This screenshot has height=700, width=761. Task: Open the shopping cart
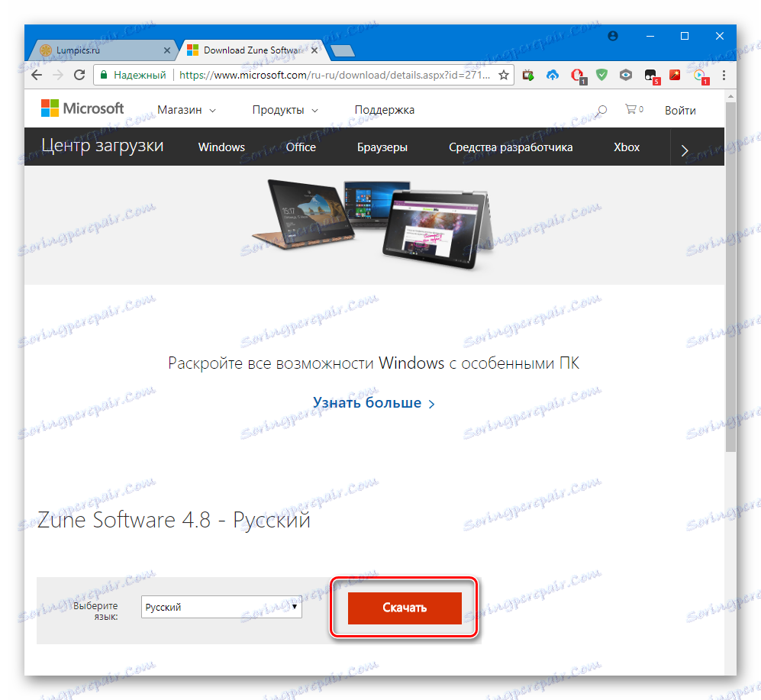coord(634,109)
